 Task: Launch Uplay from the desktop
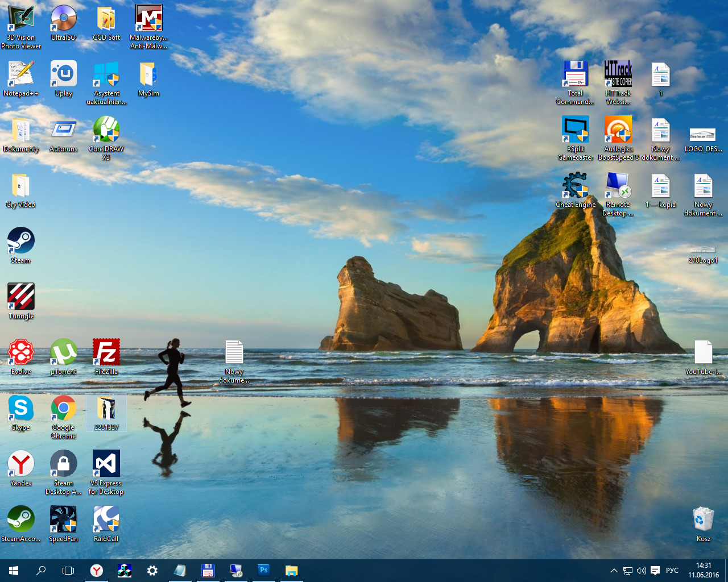(x=64, y=78)
